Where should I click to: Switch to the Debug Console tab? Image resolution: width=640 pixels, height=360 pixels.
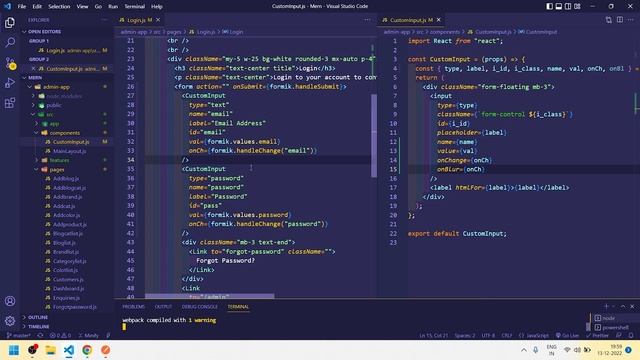click(200, 307)
